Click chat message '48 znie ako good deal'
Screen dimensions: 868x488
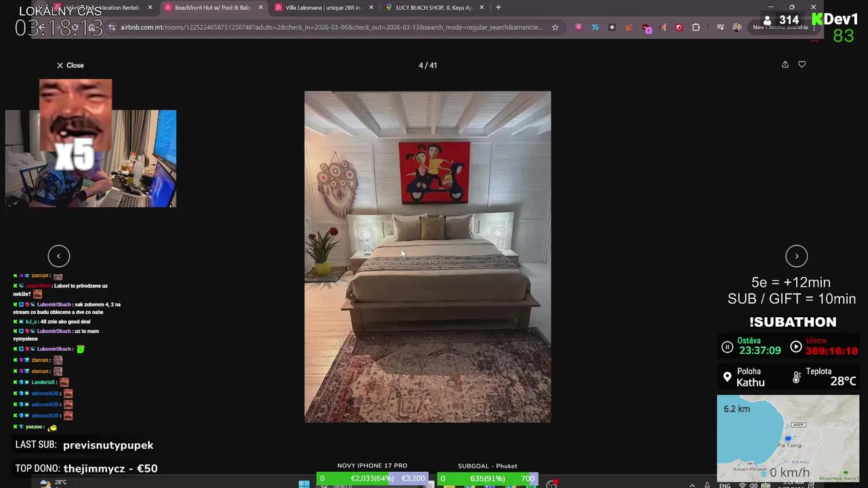coord(64,322)
